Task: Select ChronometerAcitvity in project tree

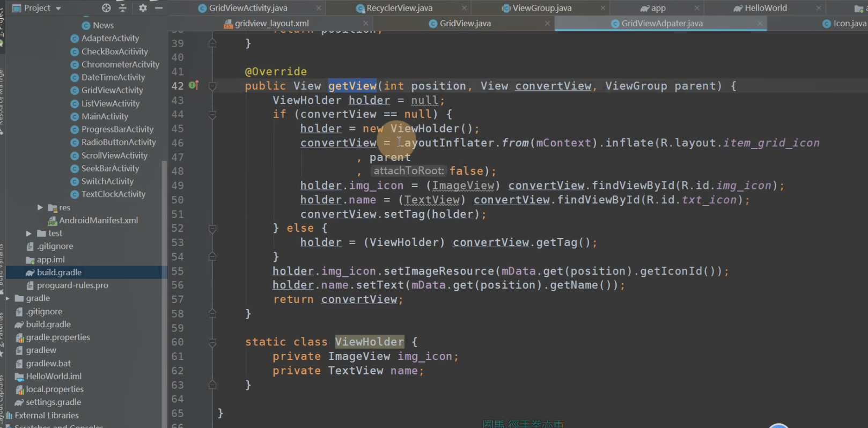Action: (x=115, y=64)
